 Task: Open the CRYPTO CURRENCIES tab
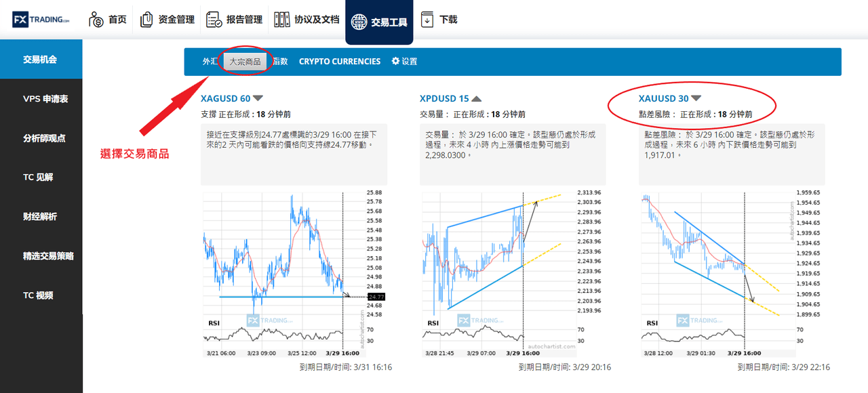(340, 61)
